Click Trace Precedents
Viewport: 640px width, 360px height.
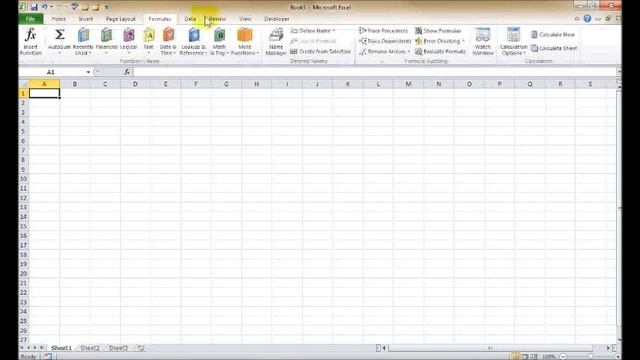tap(384, 31)
